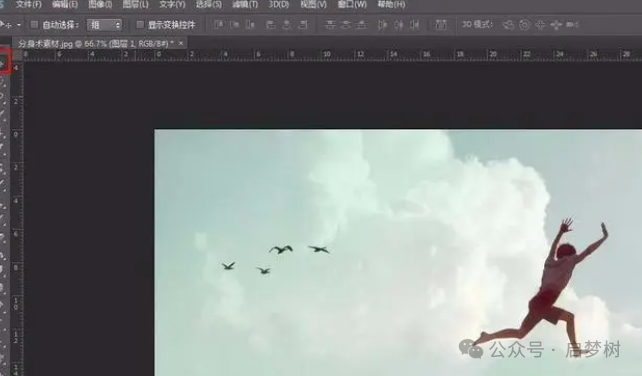Click the 3D 模式 label

477,25
